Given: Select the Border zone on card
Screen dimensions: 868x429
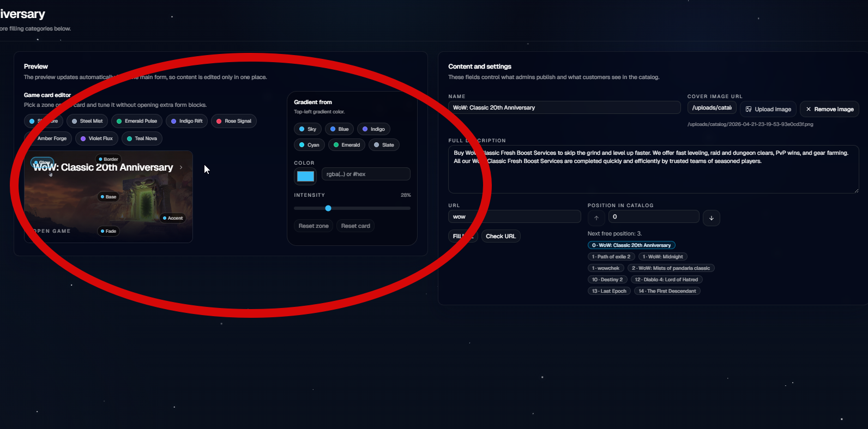Looking at the screenshot, I should tap(108, 159).
